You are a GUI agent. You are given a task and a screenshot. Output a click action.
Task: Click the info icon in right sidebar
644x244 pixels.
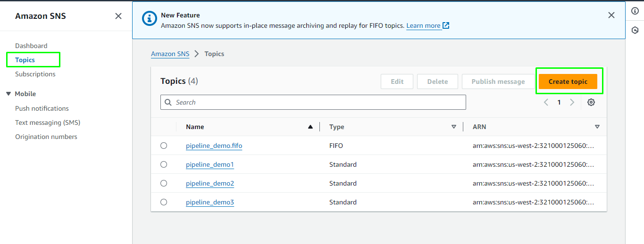click(635, 11)
